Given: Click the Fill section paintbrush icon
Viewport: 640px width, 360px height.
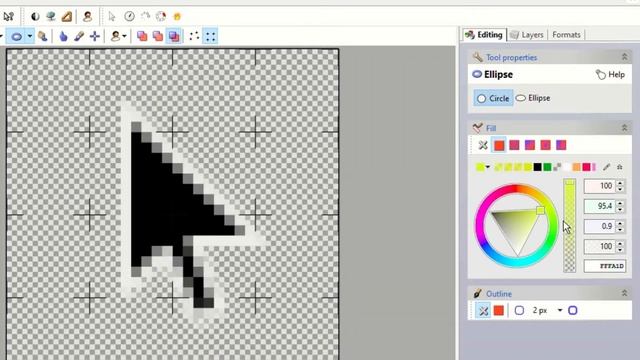Looking at the screenshot, I should click(477, 128).
